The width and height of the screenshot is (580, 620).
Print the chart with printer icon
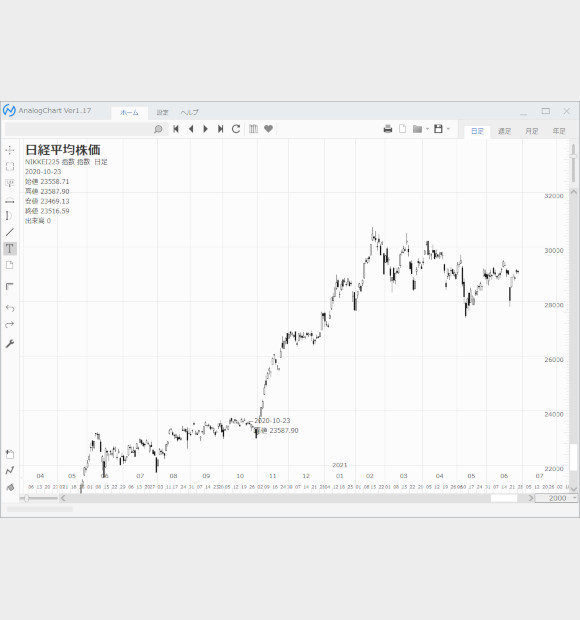(388, 129)
